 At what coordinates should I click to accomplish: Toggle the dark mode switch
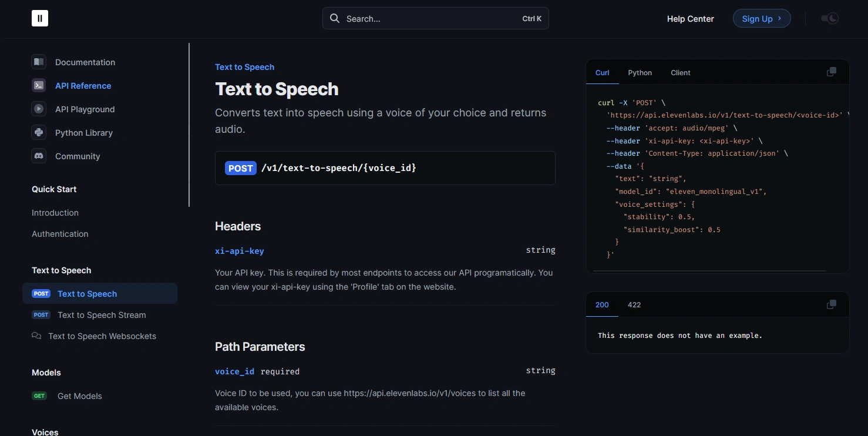pyautogui.click(x=830, y=18)
